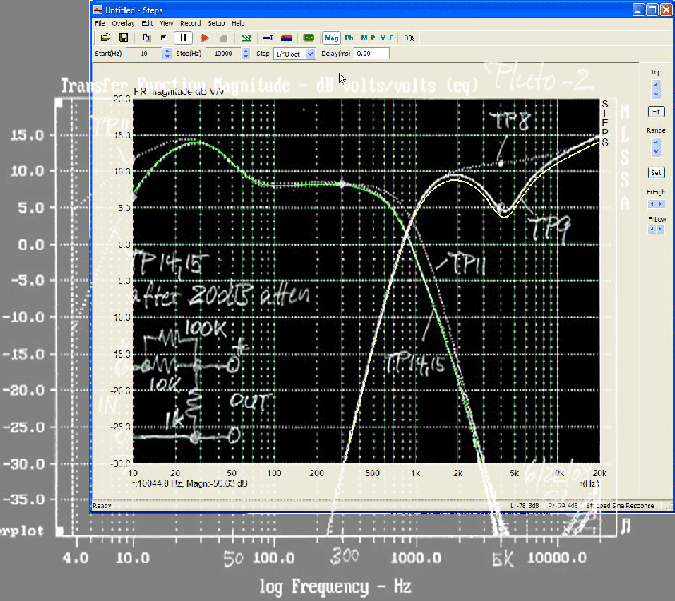Click the F.Low left arrow
The width and height of the screenshot is (675, 601).
[652, 230]
